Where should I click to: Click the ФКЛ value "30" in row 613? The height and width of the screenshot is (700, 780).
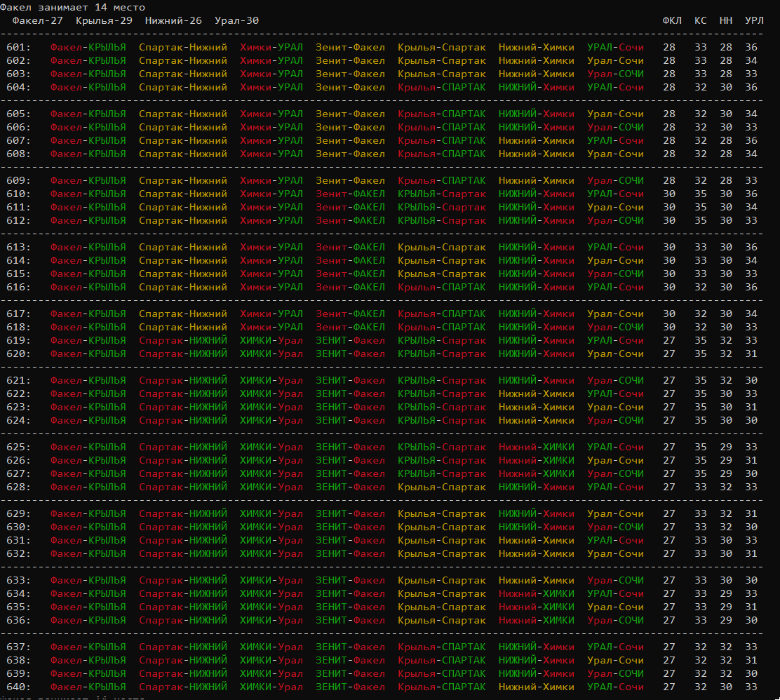[x=669, y=248]
